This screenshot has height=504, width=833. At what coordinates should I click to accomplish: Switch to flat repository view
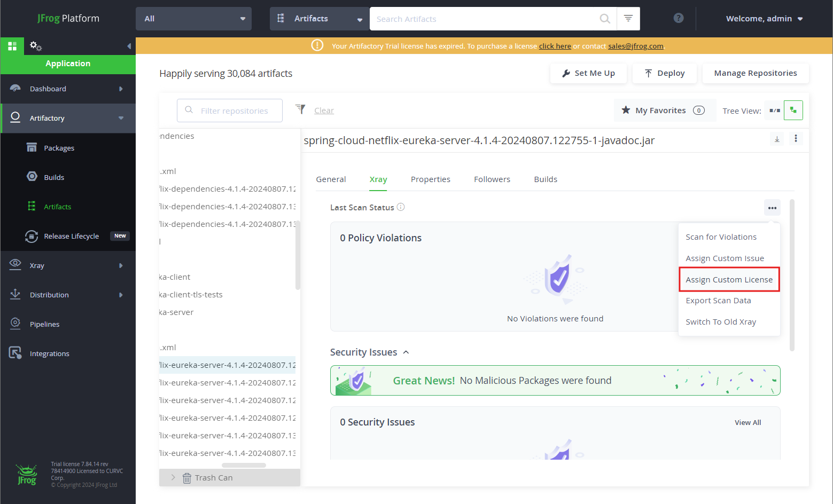pyautogui.click(x=774, y=111)
